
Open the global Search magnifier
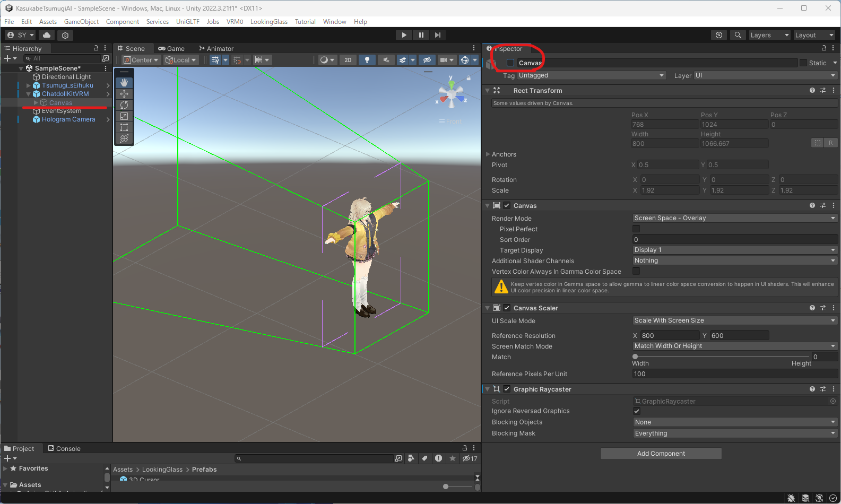point(738,35)
